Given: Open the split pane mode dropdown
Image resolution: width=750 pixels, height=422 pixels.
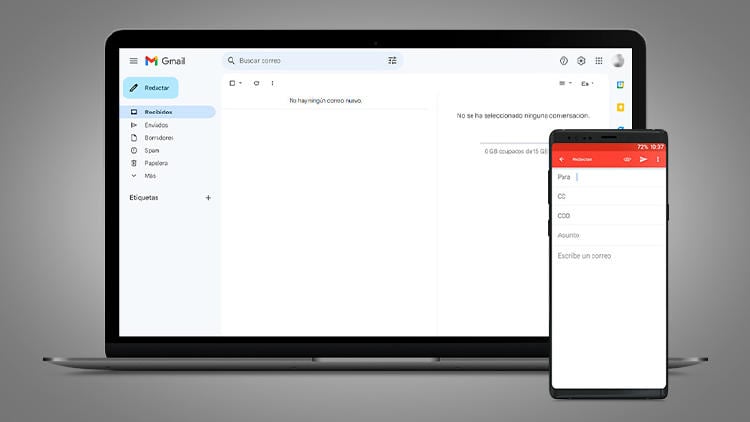Looking at the screenshot, I should coord(565,83).
